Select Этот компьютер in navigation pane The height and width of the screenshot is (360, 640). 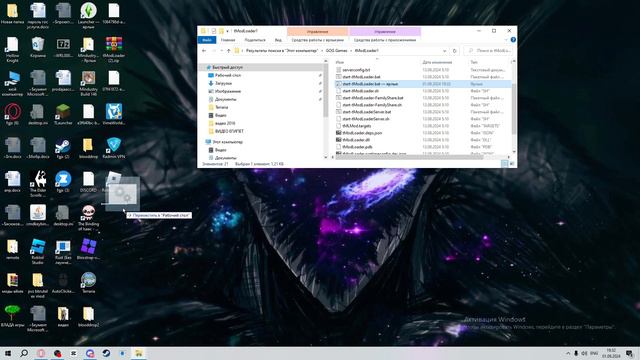coord(228,142)
